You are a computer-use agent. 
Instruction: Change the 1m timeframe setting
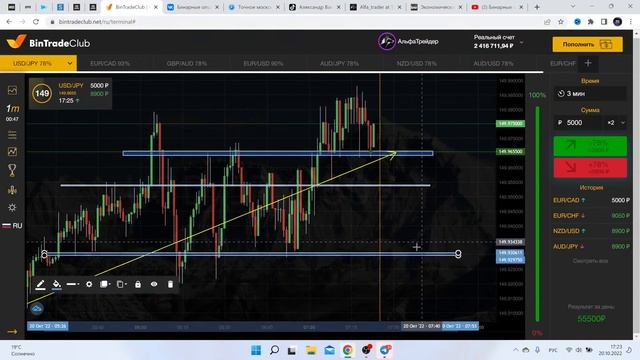(x=12, y=109)
